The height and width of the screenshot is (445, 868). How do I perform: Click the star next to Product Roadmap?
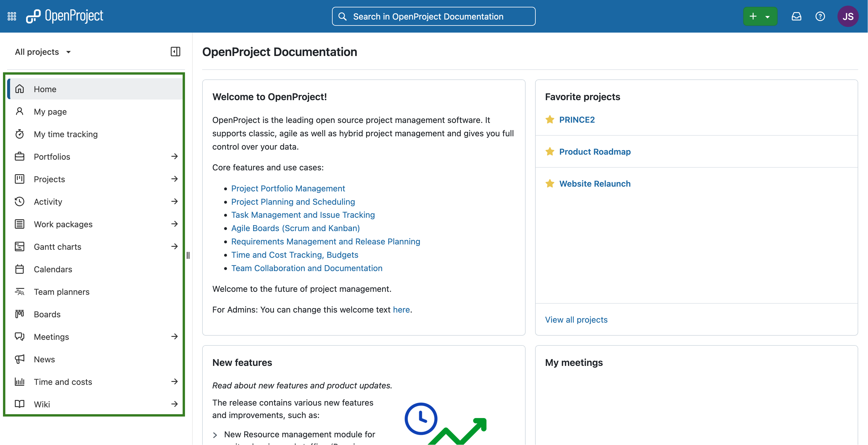point(550,152)
